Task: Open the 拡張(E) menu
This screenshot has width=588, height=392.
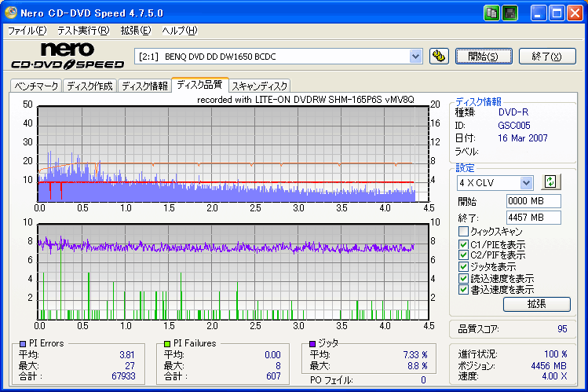Action: [135, 31]
